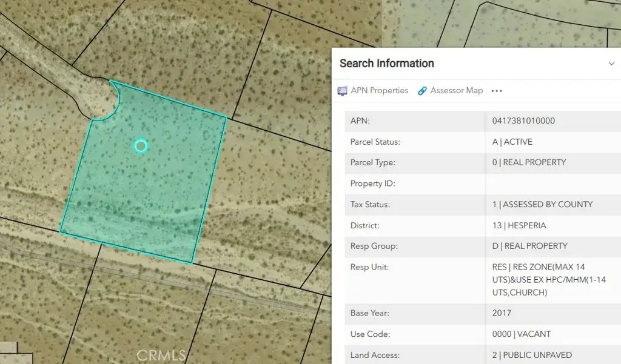Click the Parcel Type: label

coord(372,162)
